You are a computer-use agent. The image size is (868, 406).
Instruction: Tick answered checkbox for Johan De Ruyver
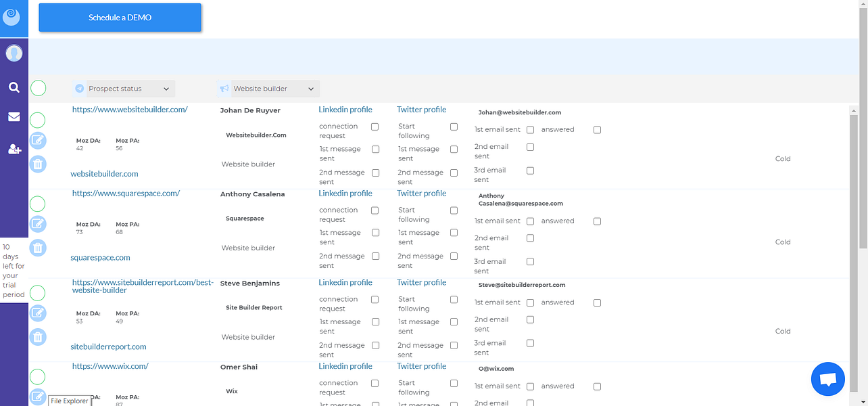coord(597,130)
